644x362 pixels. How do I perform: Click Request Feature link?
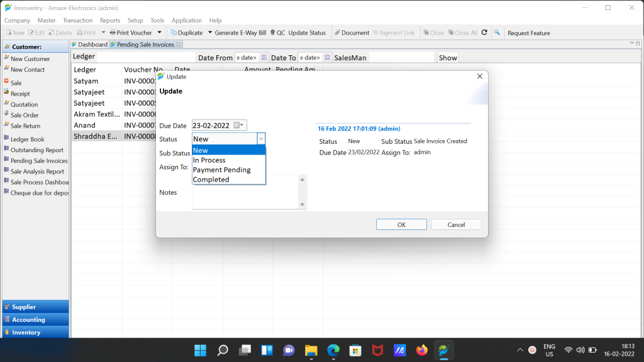click(528, 33)
